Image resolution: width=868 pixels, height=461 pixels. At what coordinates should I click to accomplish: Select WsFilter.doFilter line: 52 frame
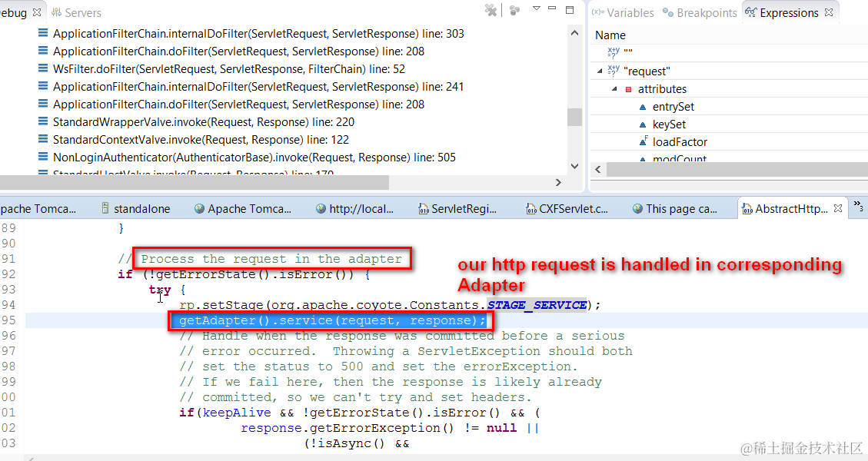tap(229, 68)
